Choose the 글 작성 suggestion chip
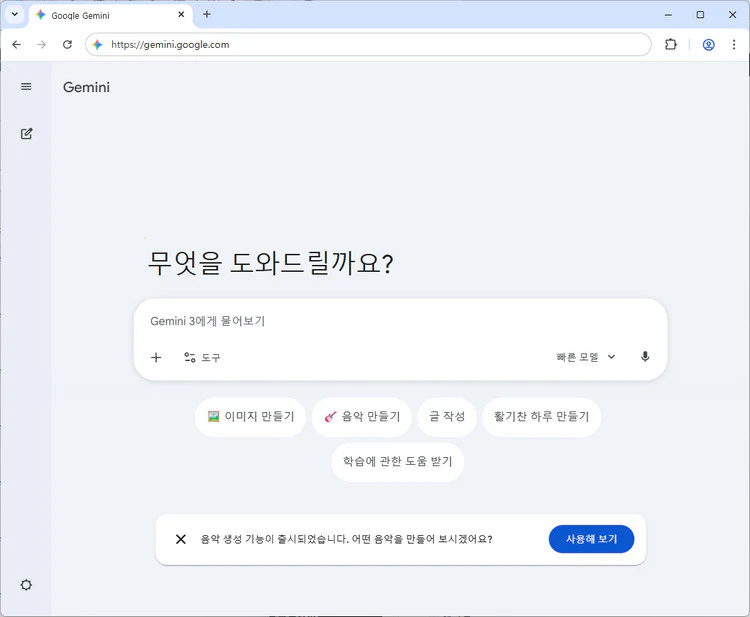Image resolution: width=750 pixels, height=617 pixels. tap(447, 417)
